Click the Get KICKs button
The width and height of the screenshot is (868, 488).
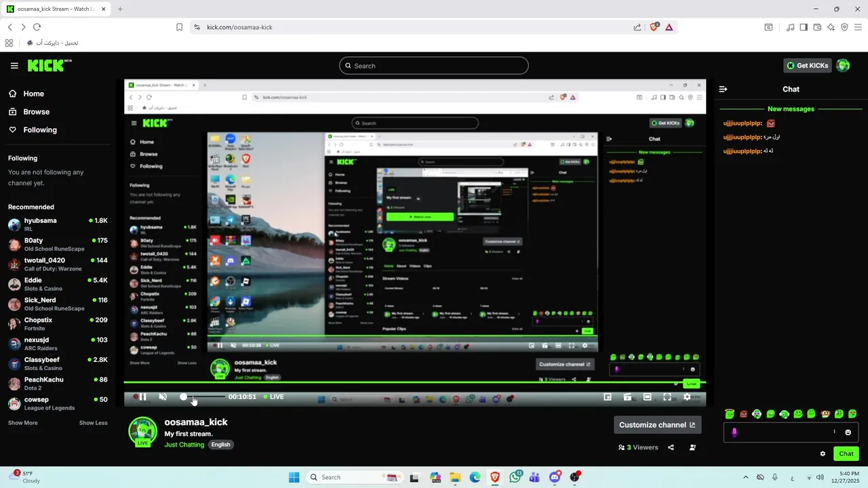click(808, 66)
